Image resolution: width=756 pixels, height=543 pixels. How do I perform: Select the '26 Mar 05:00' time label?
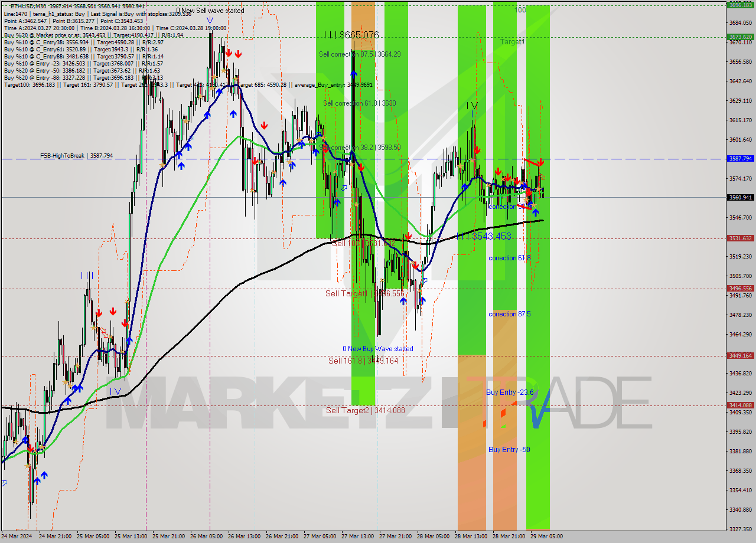(207, 537)
